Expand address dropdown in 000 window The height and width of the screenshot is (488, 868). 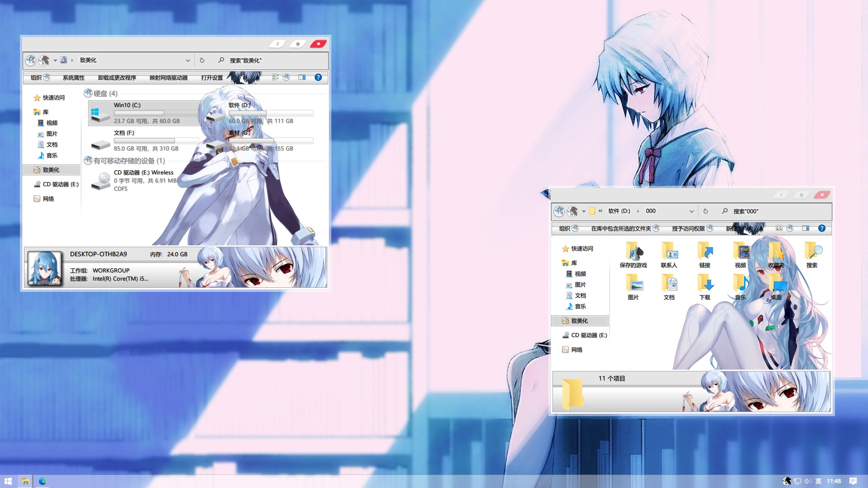[691, 211]
